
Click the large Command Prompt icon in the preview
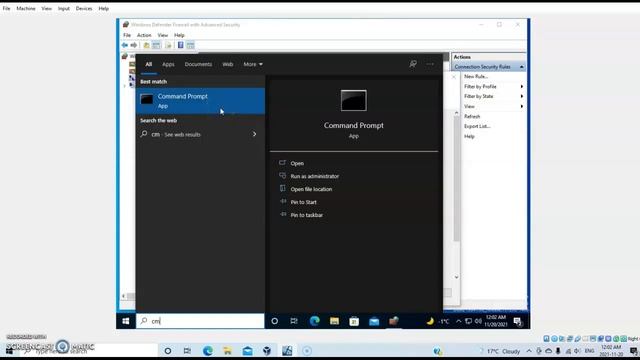tap(353, 100)
